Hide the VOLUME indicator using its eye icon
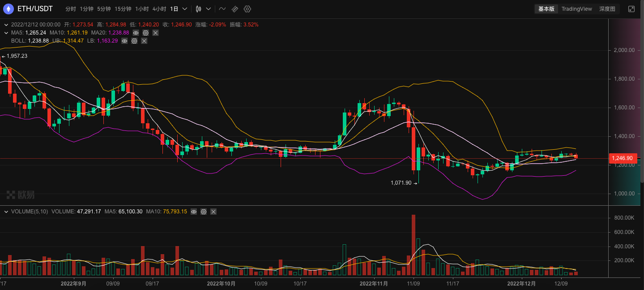The width and height of the screenshot is (644, 290). [194, 212]
